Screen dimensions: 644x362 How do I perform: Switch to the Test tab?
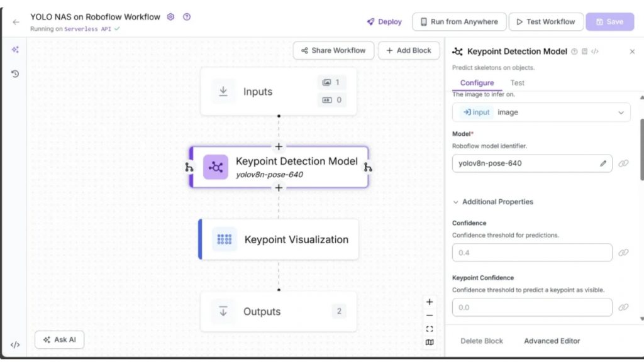(x=517, y=82)
